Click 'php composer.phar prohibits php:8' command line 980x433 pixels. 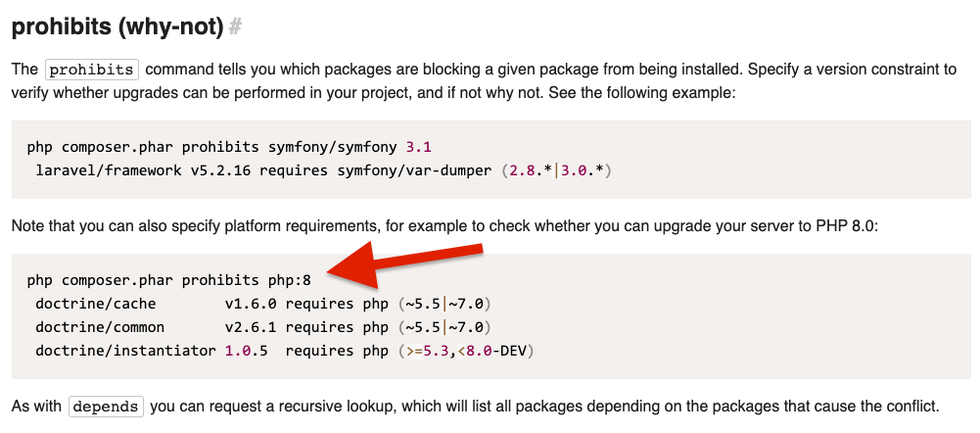click(168, 280)
